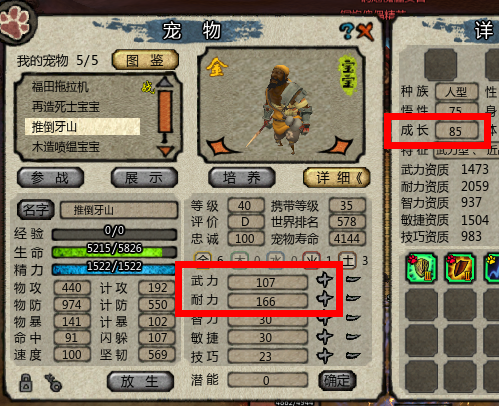This screenshot has width=499, height=406.
Task: Rotate pet model with left arrow
Action: (x=221, y=147)
